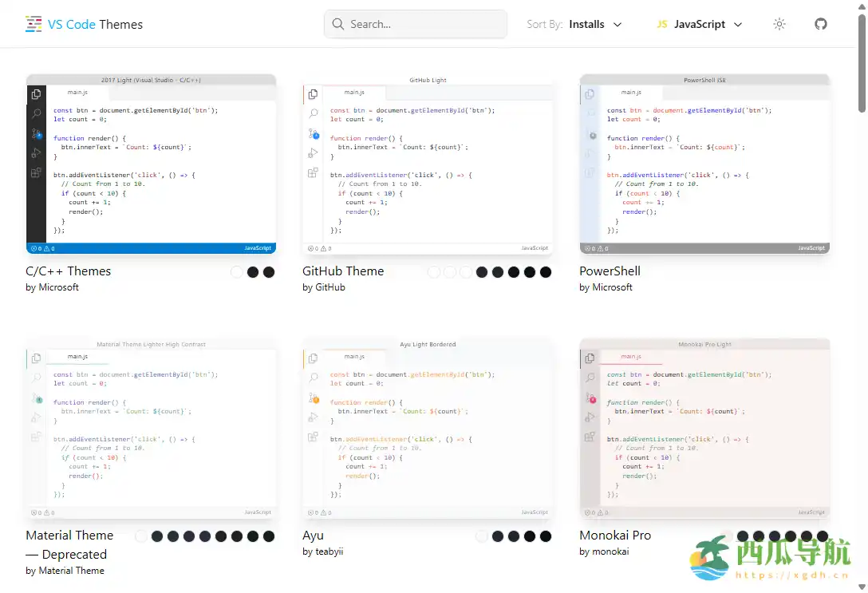
Task: Select the Search icon in GitHub Theme's activity bar
Action: click(x=311, y=113)
